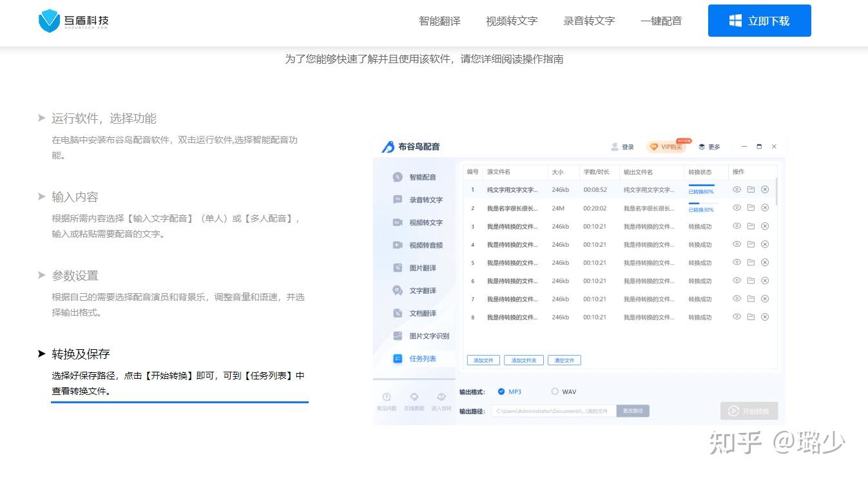Open 视频转音频 sidebar item
The width and height of the screenshot is (868, 478).
[418, 245]
